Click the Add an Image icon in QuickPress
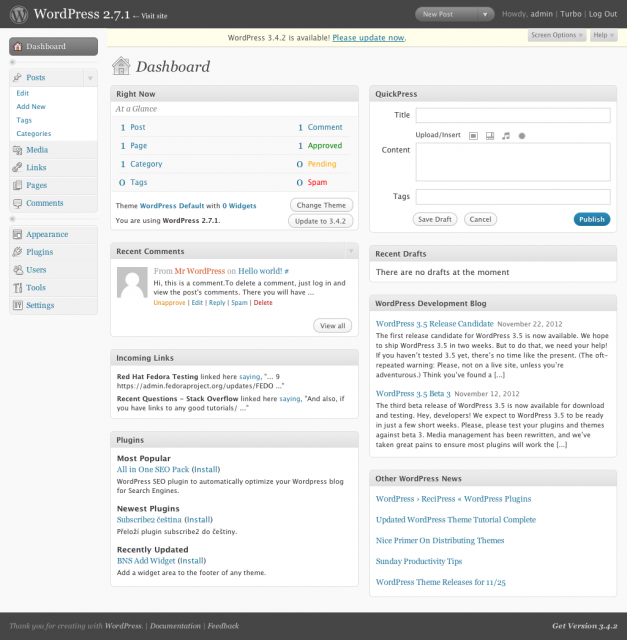 [473, 135]
